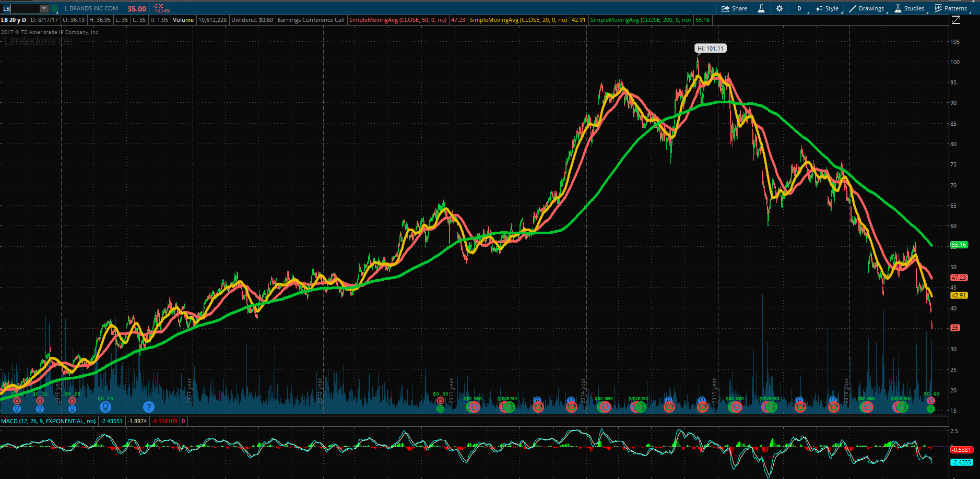Image resolution: width=980 pixels, height=479 pixels.
Task: Click the green dollar dividend icon under $0.30
Action: coord(440,409)
